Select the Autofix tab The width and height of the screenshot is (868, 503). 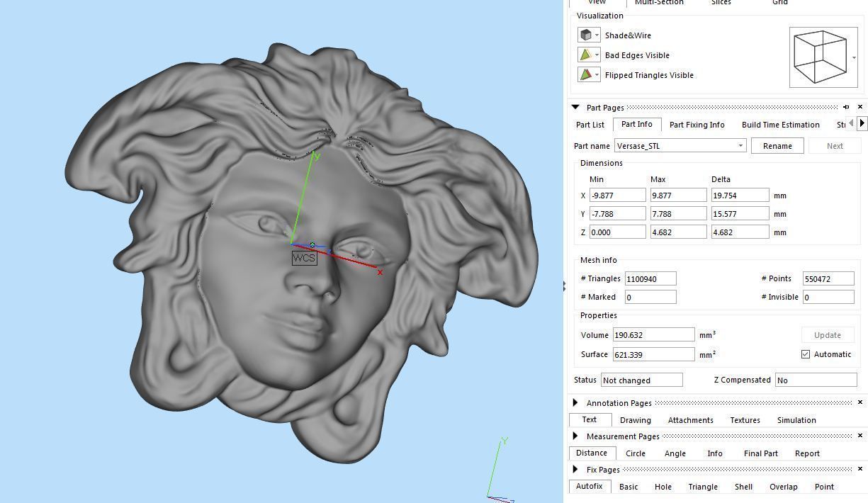[x=589, y=486]
